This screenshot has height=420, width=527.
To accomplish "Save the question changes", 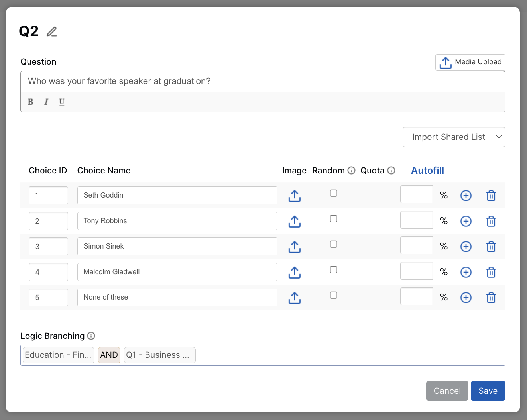I will click(488, 391).
